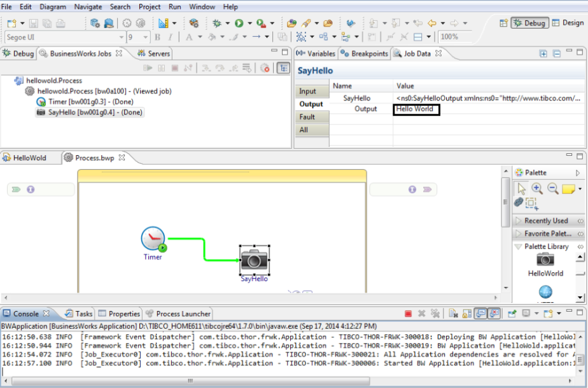Viewport: 588px width, 388px height.
Task: Expand the Recently Used palette section
Action: (x=545, y=221)
